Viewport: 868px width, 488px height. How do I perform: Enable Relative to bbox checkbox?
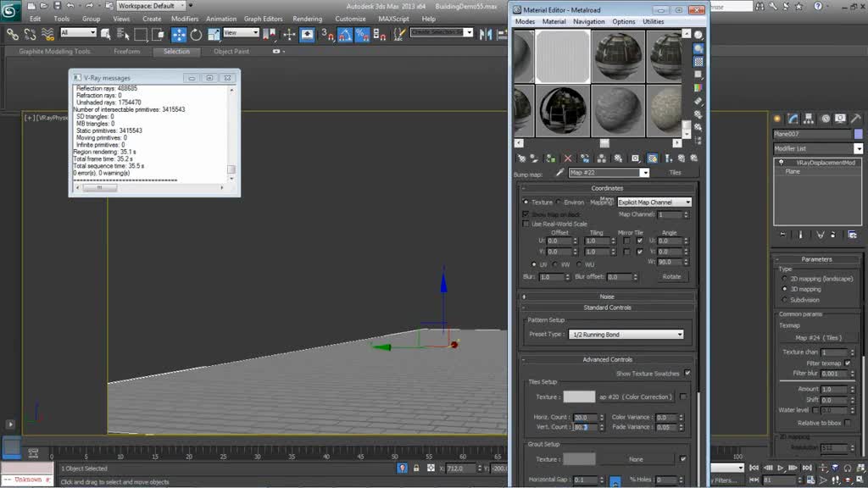(x=848, y=423)
